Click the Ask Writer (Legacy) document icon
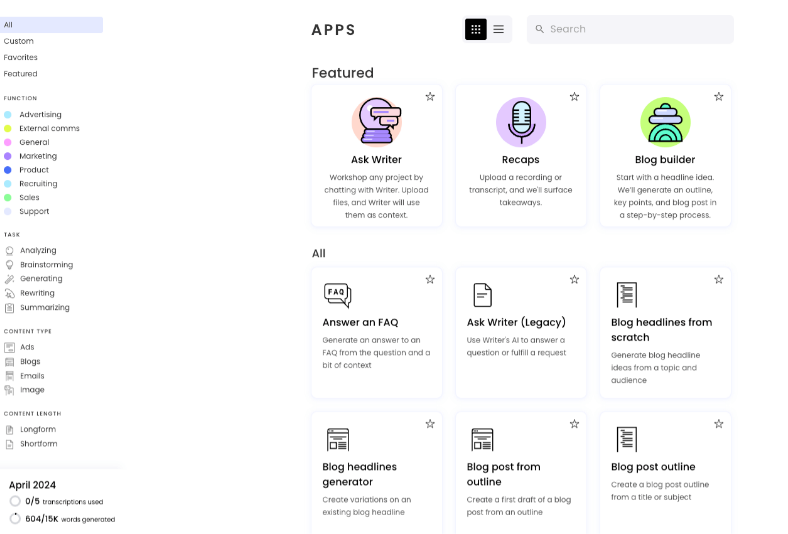The width and height of the screenshot is (788, 534). 482,295
